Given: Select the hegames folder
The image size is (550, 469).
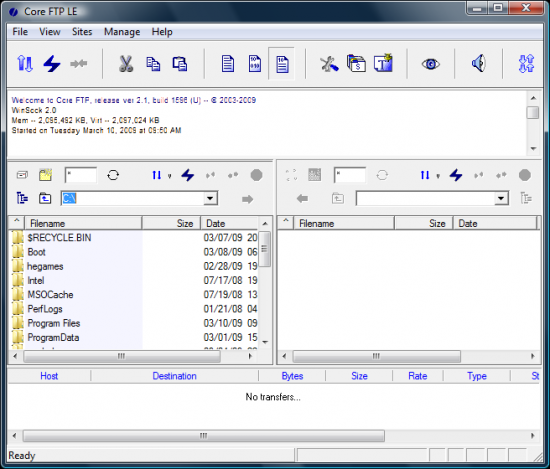Looking at the screenshot, I should (45, 267).
